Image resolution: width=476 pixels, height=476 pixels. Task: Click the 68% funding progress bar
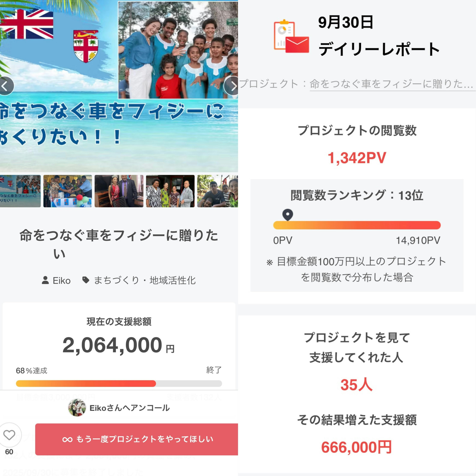tap(119, 384)
